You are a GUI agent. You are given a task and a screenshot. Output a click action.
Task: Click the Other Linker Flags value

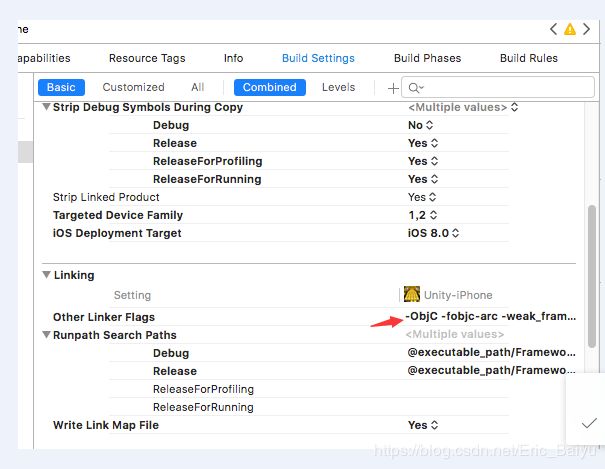[x=490, y=317]
